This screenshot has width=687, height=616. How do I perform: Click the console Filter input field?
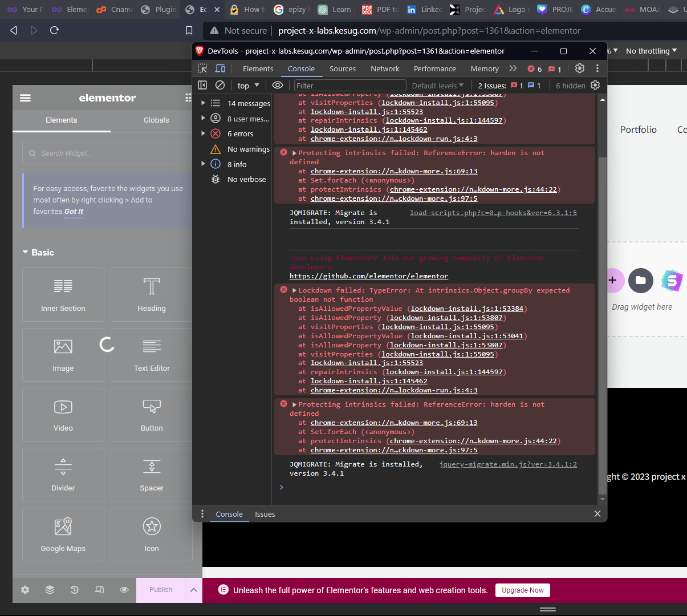[x=349, y=86]
